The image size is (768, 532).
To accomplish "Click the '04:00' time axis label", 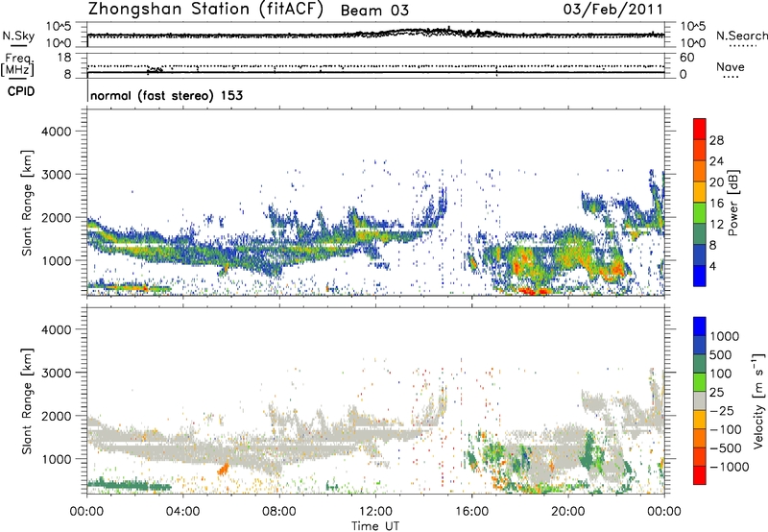I will (x=182, y=512).
